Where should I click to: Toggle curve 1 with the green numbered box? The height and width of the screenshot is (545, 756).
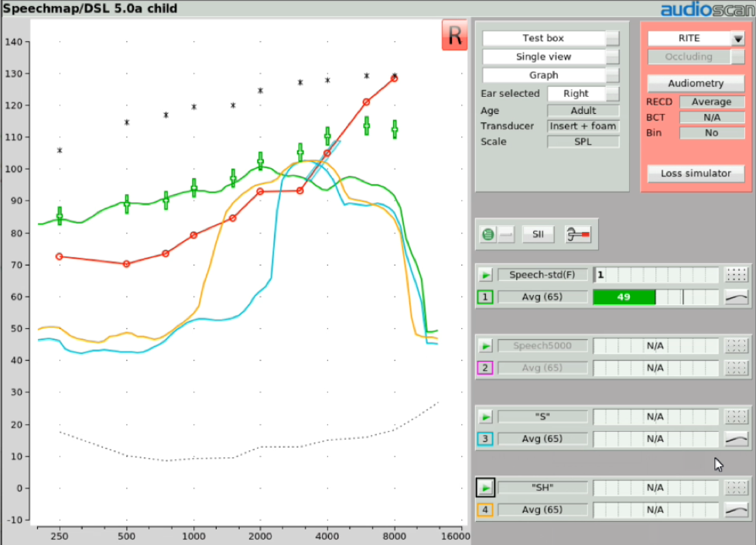coord(485,297)
